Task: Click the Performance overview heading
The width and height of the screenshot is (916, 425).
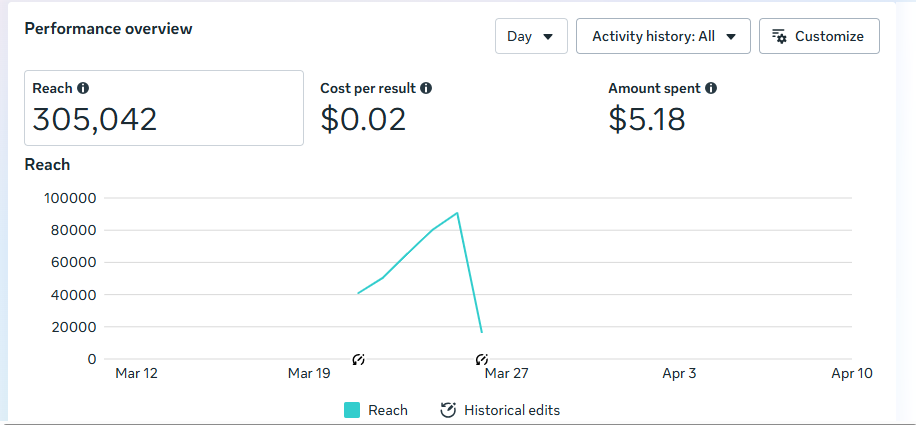Action: pos(108,29)
